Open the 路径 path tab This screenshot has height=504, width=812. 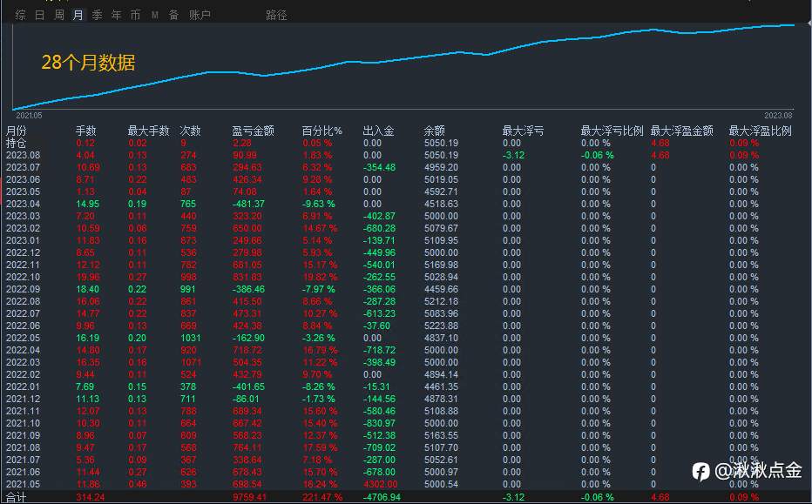point(276,15)
